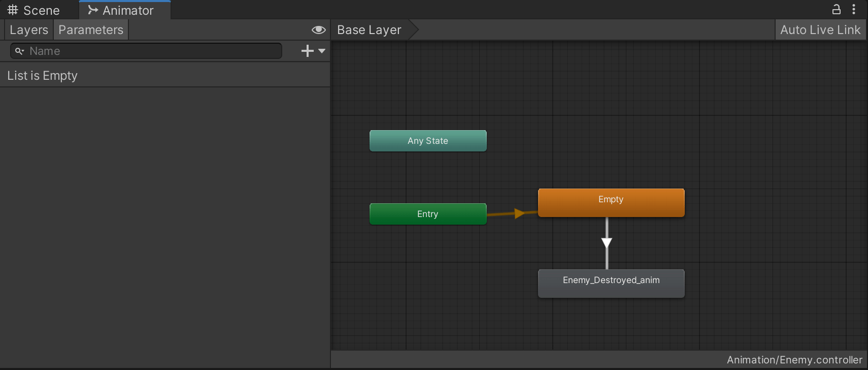
Task: Select the Empty to Enemy_Destroyed_anim transition arrow
Action: point(607,243)
